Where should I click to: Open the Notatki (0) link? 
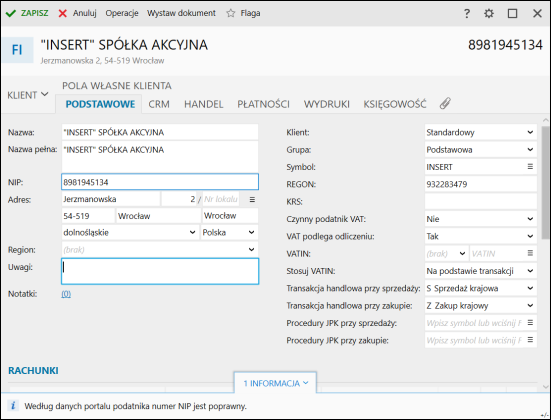point(66,294)
